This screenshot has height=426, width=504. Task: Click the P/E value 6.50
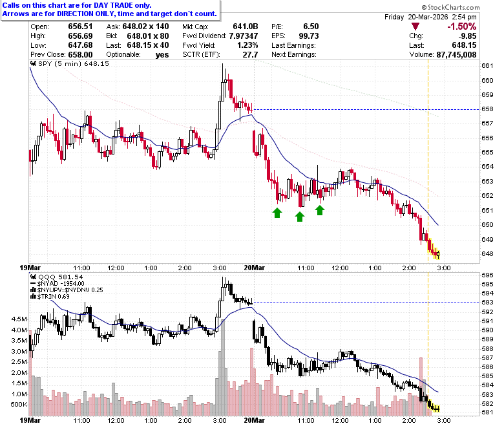point(311,27)
